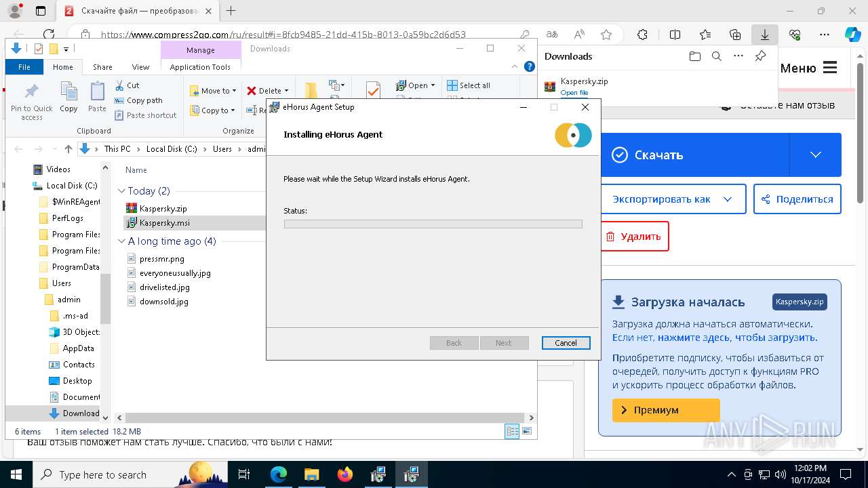
Task: Select drivelisted.jpg file
Action: point(159,287)
